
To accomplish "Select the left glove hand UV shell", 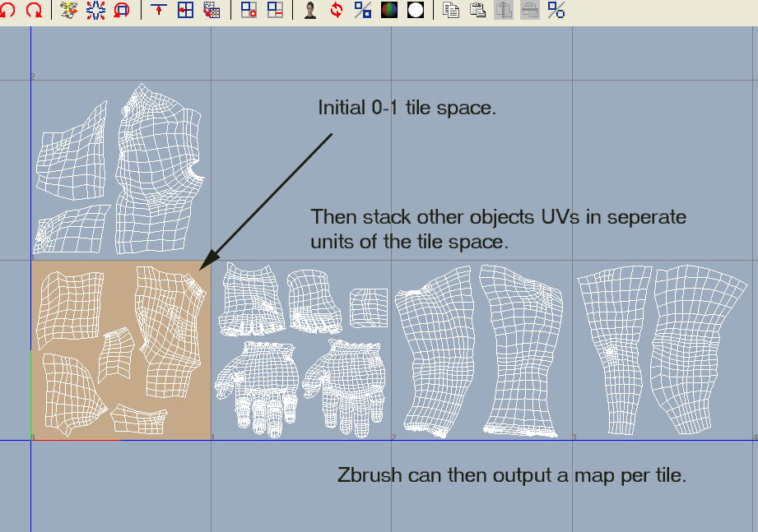I will 256,389.
